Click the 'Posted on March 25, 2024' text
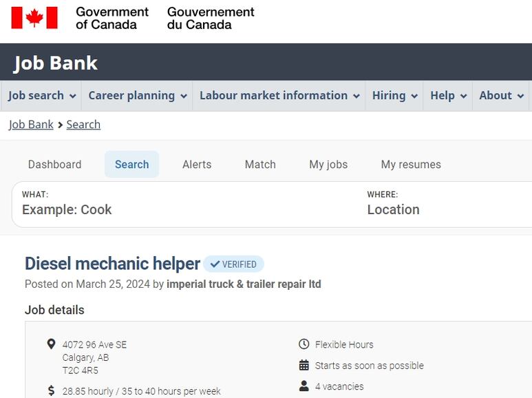The height and width of the screenshot is (398, 532). (87, 284)
